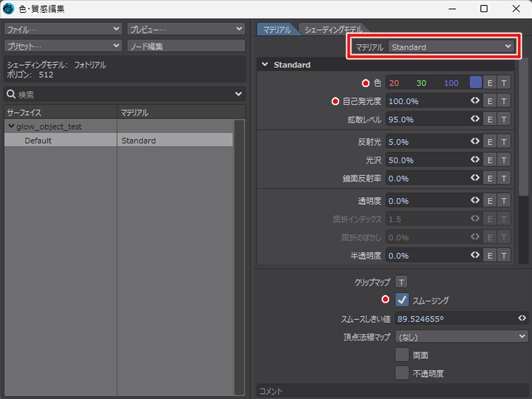Open the マテリアル Standard dropdown
Screen dimensions: 532x399
coord(451,47)
